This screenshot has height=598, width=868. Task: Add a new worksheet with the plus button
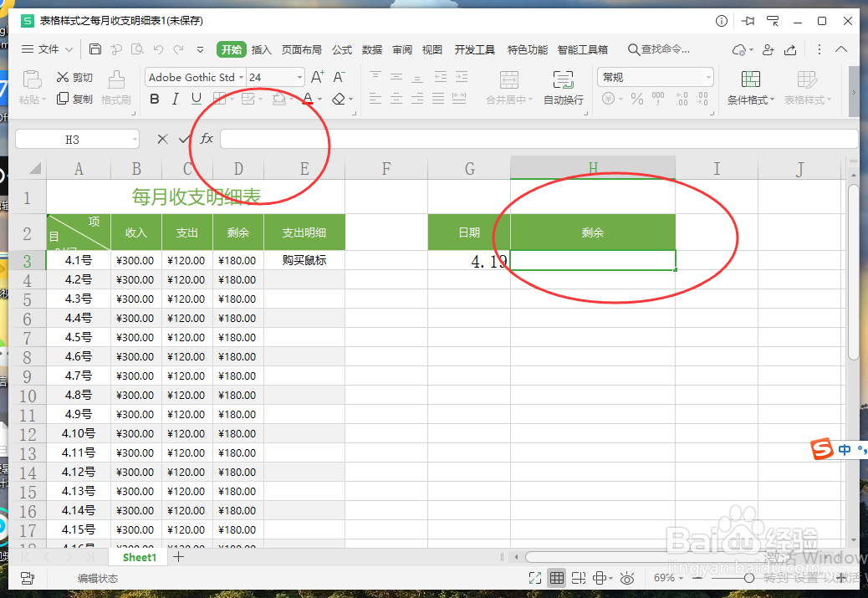click(179, 556)
